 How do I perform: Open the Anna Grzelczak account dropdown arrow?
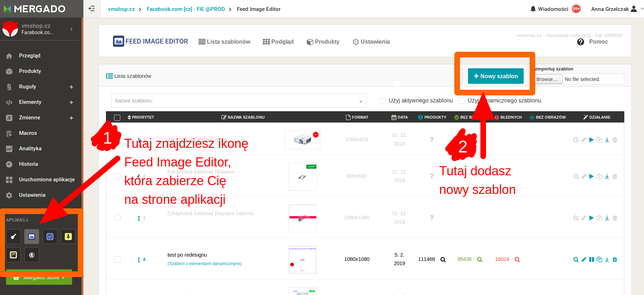point(642,9)
